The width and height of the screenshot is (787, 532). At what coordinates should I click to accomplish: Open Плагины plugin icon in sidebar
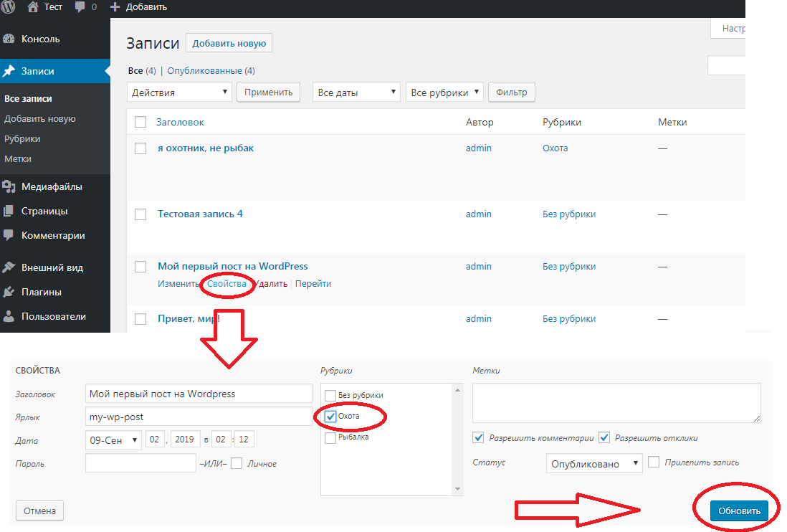[x=9, y=292]
